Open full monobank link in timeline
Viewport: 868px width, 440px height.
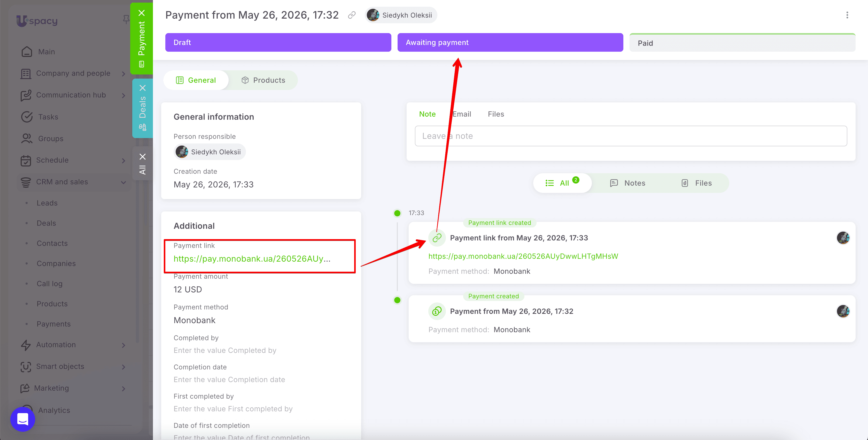(523, 256)
